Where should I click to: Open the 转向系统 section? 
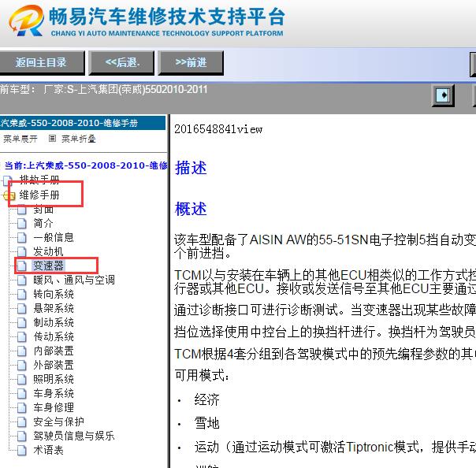(x=54, y=294)
